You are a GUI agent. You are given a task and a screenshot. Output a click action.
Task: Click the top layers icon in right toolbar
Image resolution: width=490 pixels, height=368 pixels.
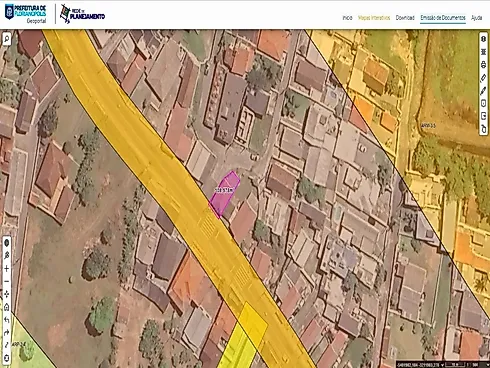coord(483,39)
